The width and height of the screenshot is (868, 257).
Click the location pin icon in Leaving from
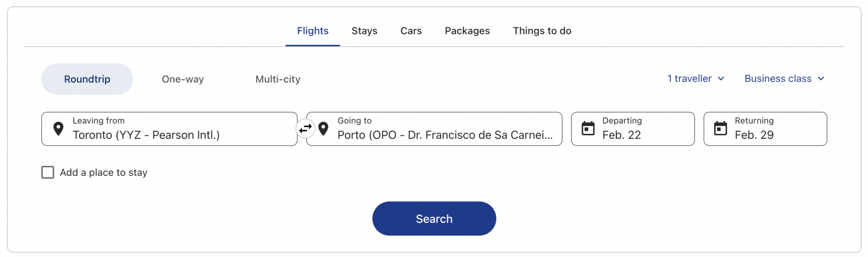tap(59, 129)
